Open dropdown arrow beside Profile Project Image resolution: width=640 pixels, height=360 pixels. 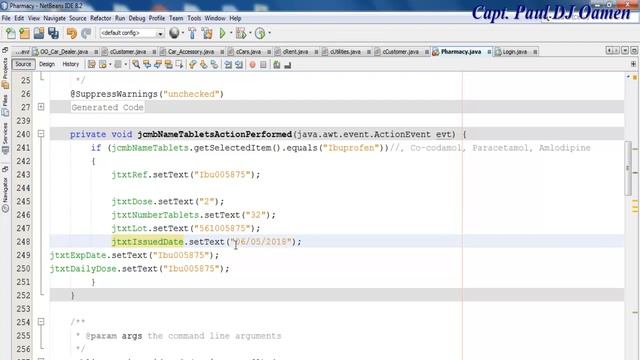269,33
